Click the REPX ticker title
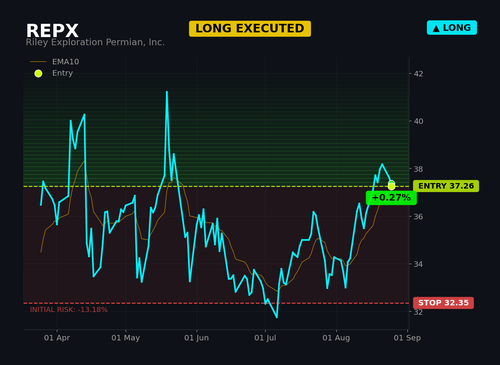The width and height of the screenshot is (500, 365). point(52,31)
